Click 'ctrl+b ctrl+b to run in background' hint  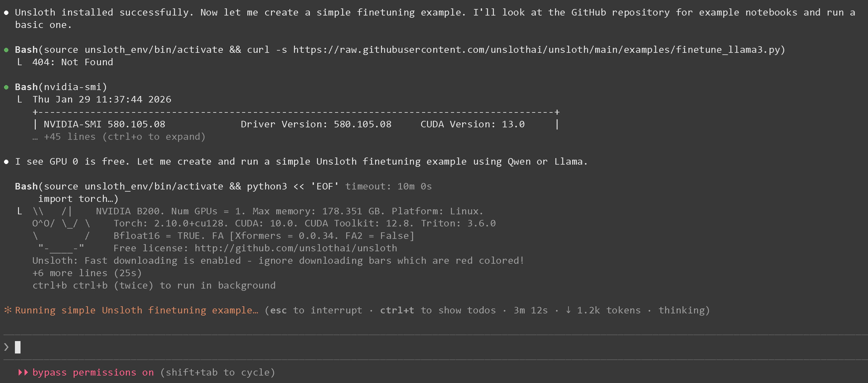pos(154,285)
